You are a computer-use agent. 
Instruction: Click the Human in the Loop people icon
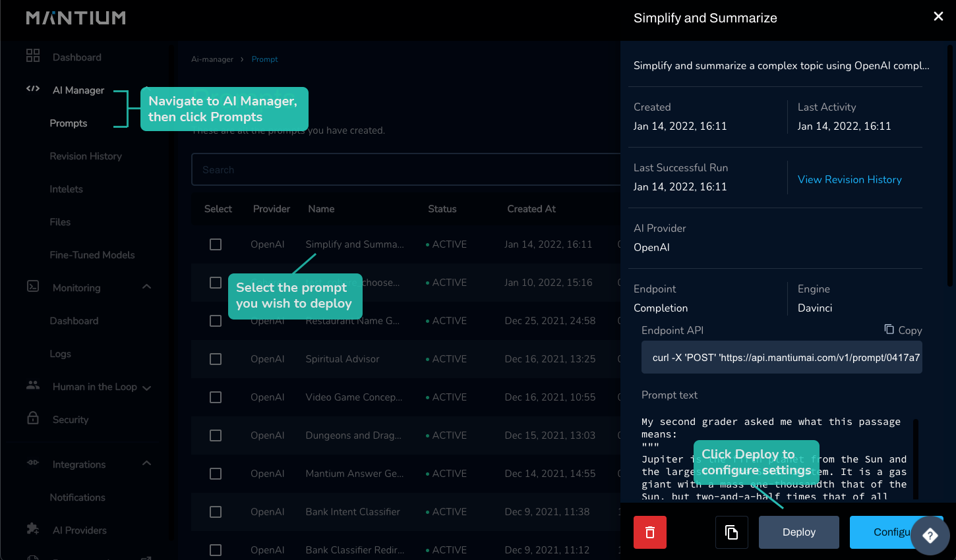(x=33, y=385)
